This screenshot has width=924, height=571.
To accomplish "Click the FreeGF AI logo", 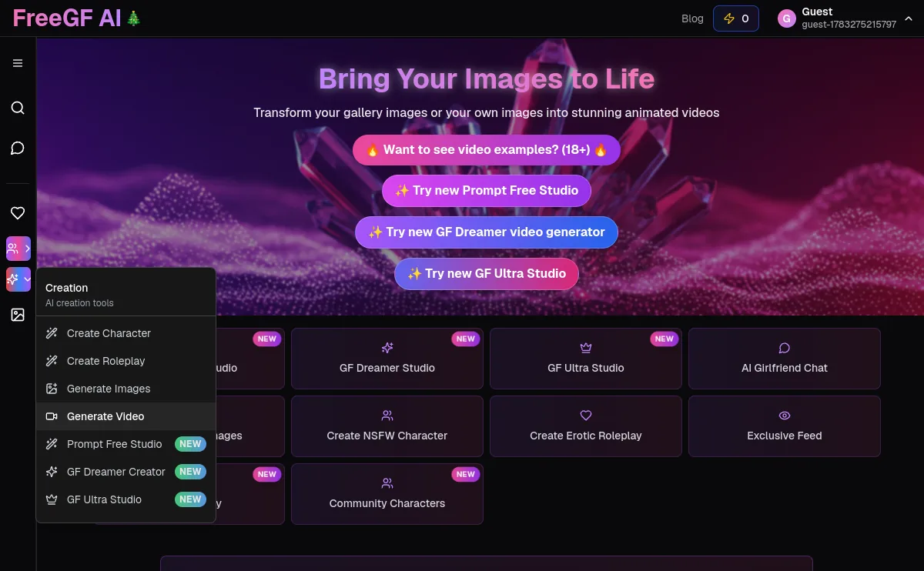I will (77, 18).
